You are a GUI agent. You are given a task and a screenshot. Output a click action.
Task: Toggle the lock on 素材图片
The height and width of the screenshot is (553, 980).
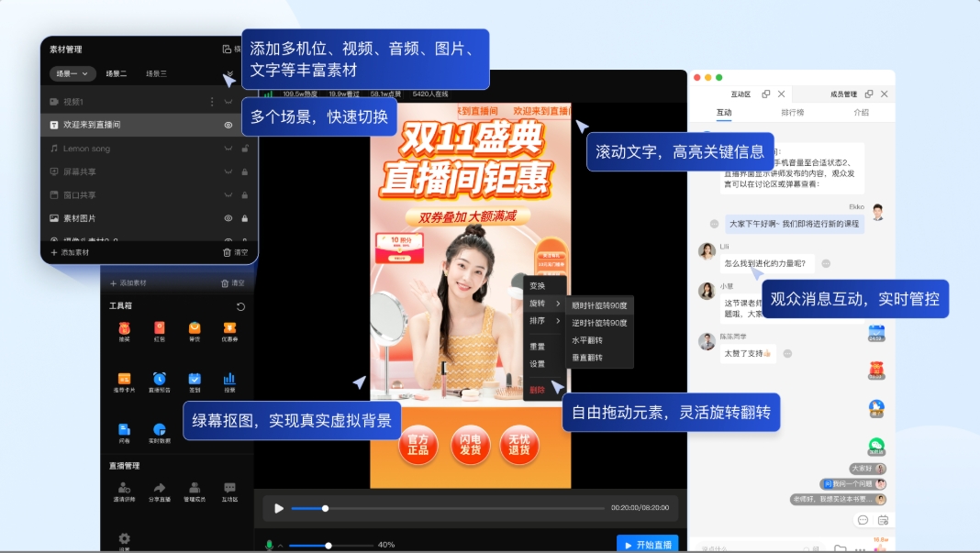[244, 219]
